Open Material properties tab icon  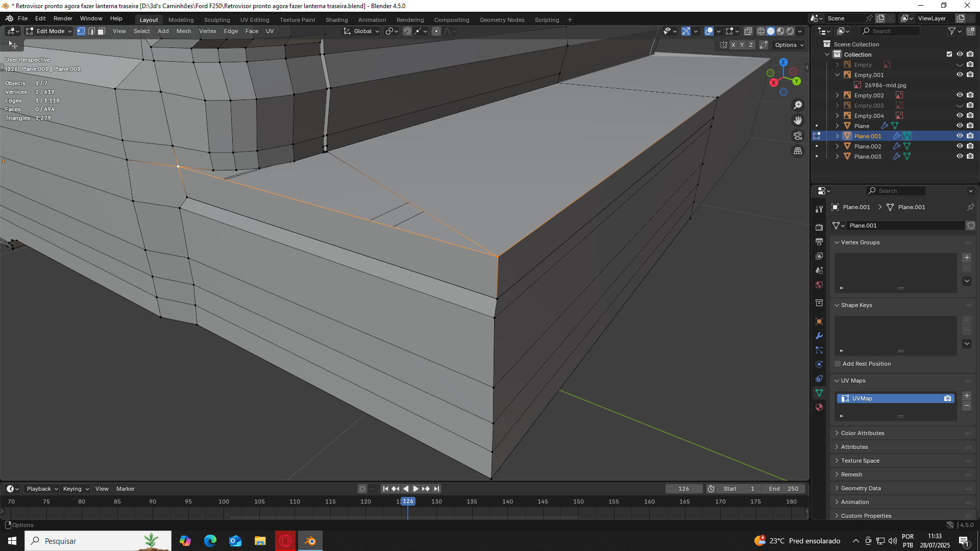coord(819,407)
